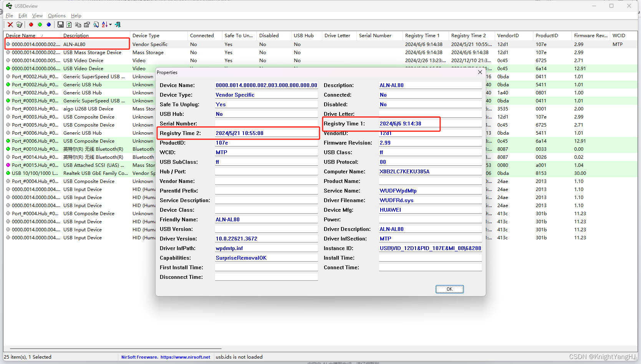The image size is (641, 364).
Task: Click the Driver Version field 10.0.22621.3672
Action: point(266,239)
